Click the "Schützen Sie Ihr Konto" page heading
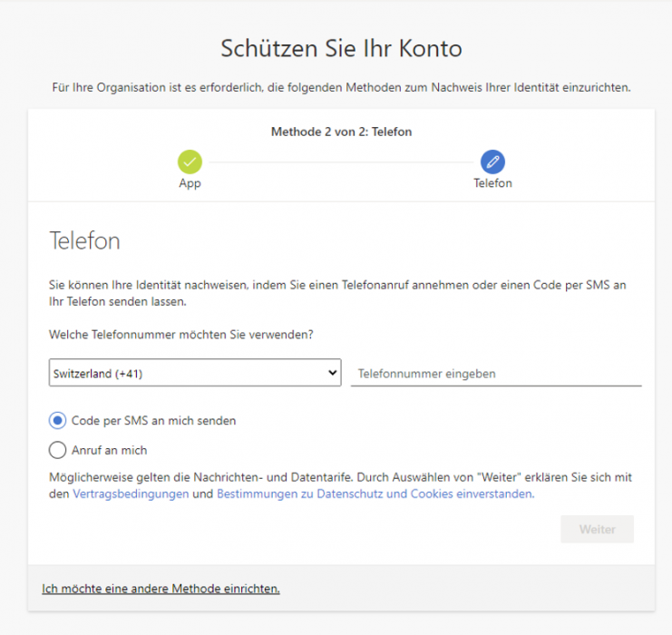Viewport: 672px width, 635px height. pyautogui.click(x=341, y=48)
